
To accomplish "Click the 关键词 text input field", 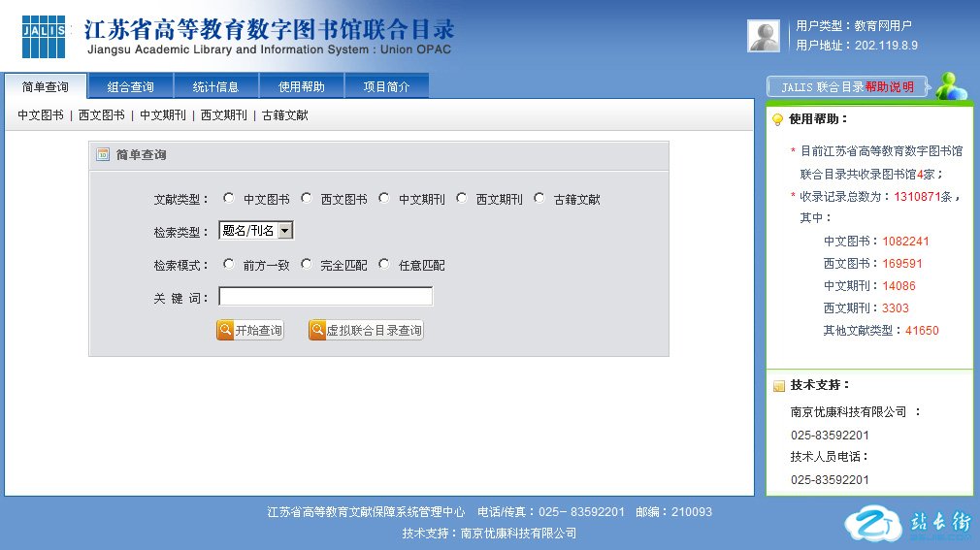I will click(x=325, y=297).
